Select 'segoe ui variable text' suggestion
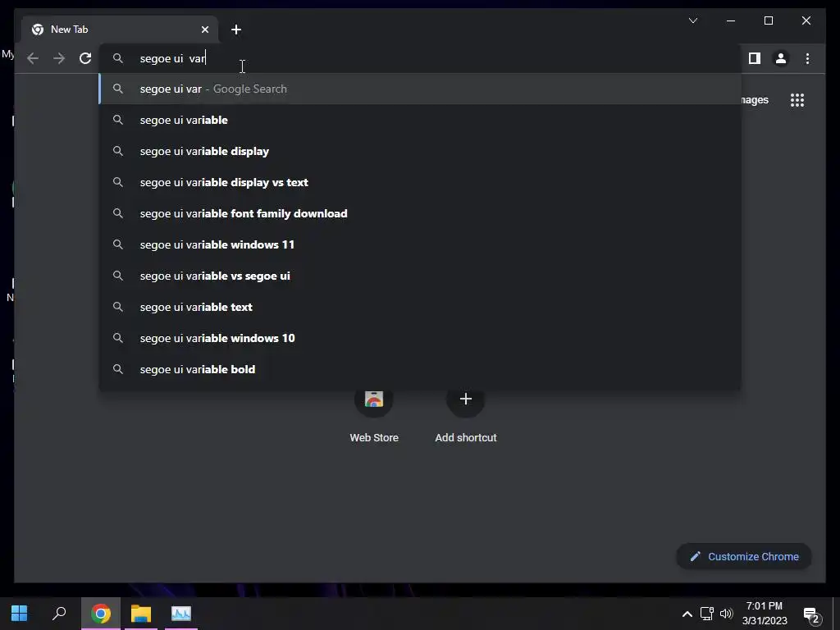The width and height of the screenshot is (840, 630). [420, 307]
